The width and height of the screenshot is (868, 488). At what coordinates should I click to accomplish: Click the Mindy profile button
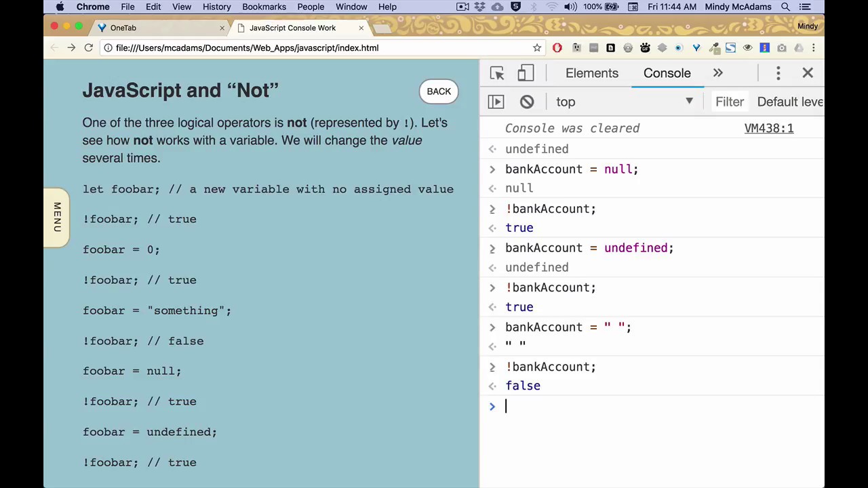[807, 26]
